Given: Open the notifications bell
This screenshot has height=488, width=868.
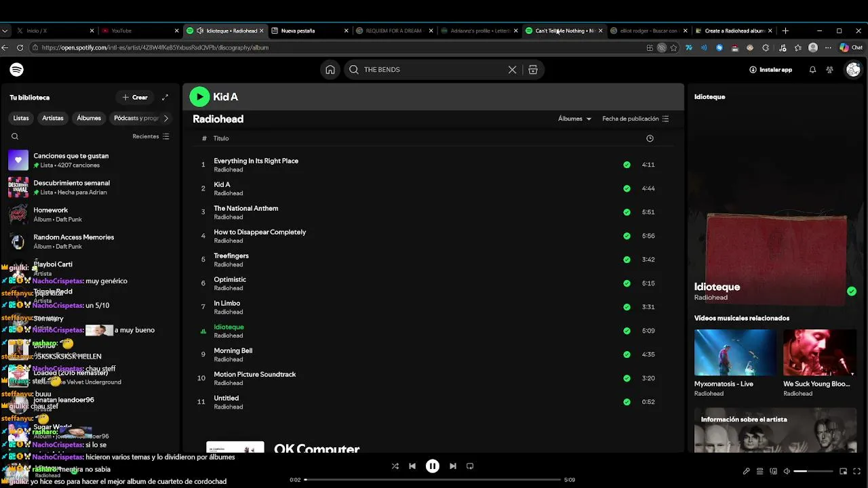Looking at the screenshot, I should pos(812,70).
